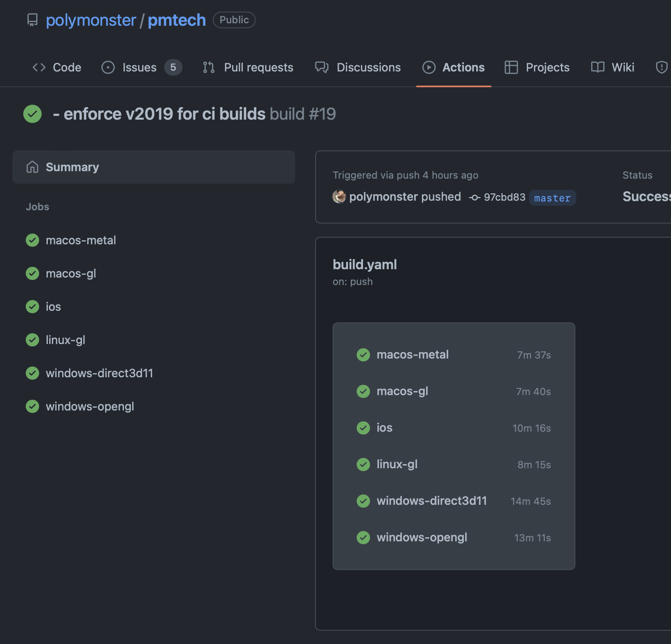
Task: Open the linux-gl job in sidebar
Action: tap(65, 340)
